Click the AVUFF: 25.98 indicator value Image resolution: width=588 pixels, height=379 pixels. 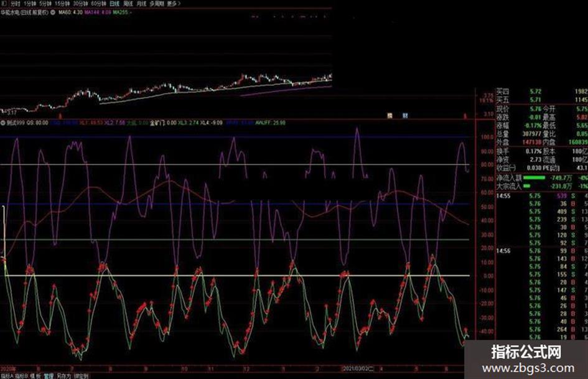[x=271, y=123]
